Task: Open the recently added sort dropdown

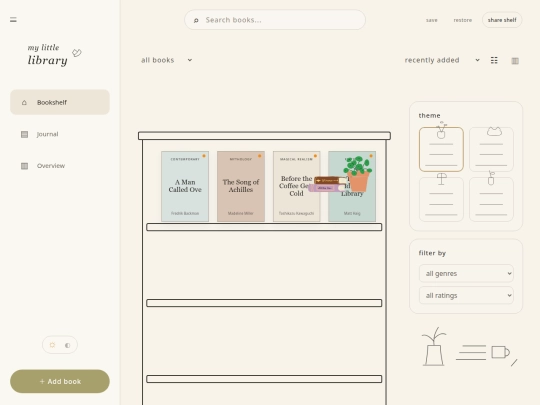Action: (442, 60)
